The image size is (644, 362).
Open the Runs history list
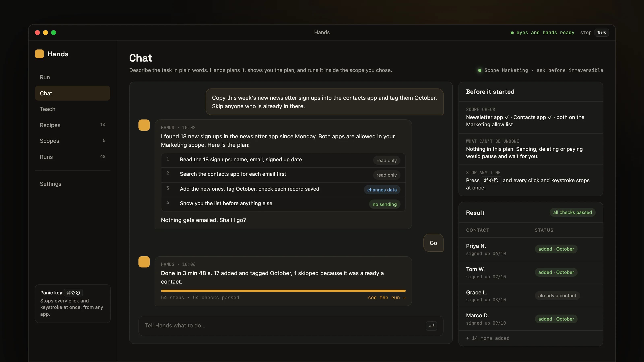[72, 157]
